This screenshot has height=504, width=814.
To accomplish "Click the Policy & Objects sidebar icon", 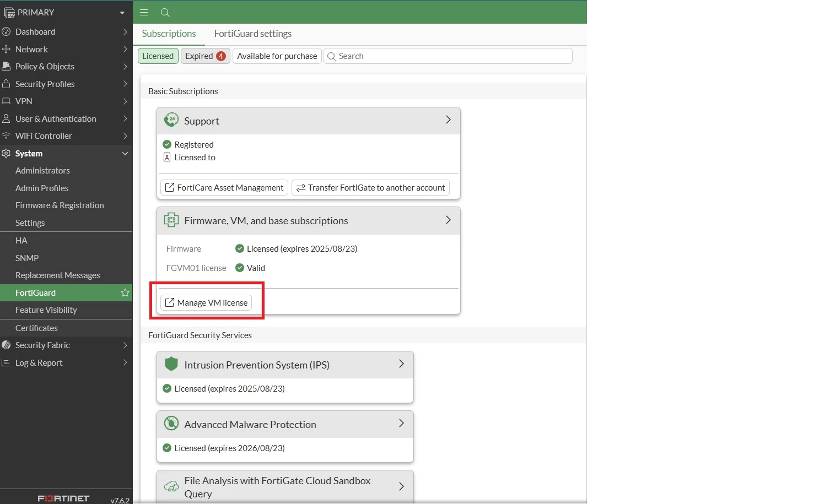I will 7,66.
